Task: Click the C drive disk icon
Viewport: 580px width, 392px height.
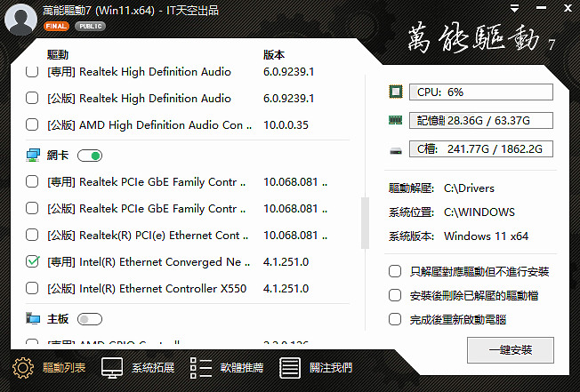Action: pyautogui.click(x=396, y=151)
